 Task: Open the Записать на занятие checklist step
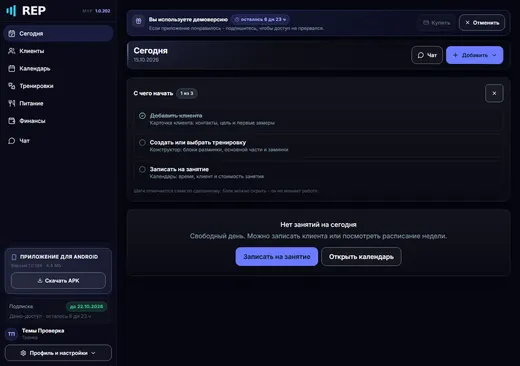(x=318, y=173)
